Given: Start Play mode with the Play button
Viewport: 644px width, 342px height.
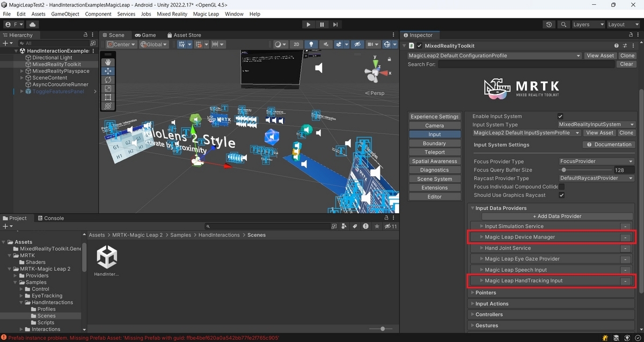Looking at the screenshot, I should 308,25.
